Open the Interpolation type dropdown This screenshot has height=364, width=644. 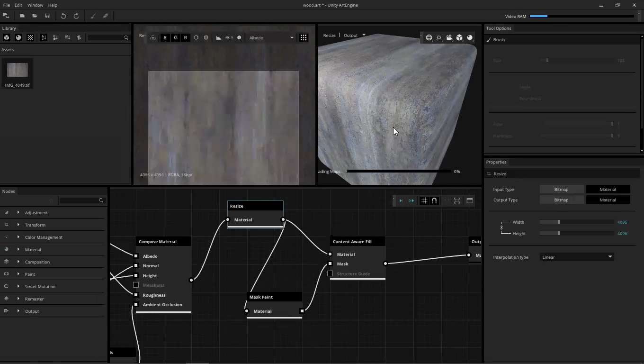(577, 257)
